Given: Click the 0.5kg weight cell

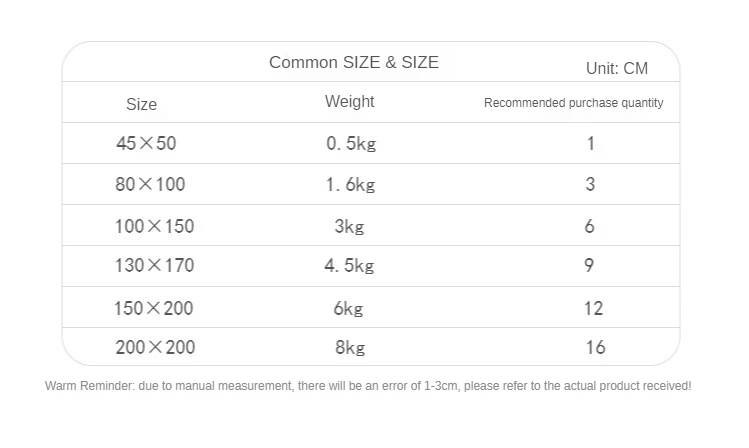Looking at the screenshot, I should coord(350,143).
